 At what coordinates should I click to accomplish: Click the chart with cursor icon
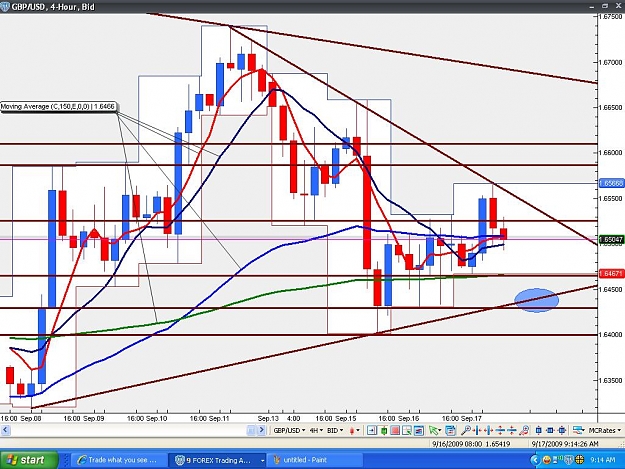pyautogui.click(x=407, y=430)
